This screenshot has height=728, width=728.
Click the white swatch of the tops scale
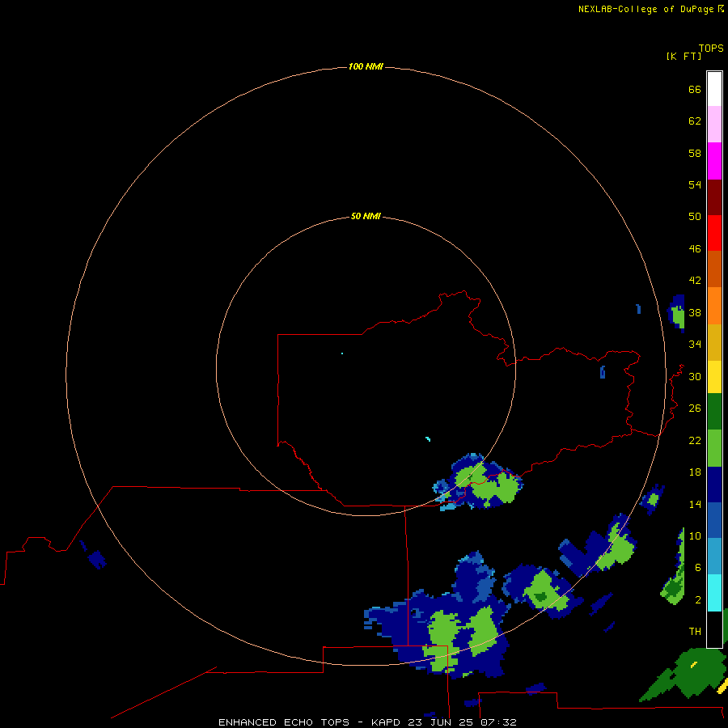pos(714,89)
